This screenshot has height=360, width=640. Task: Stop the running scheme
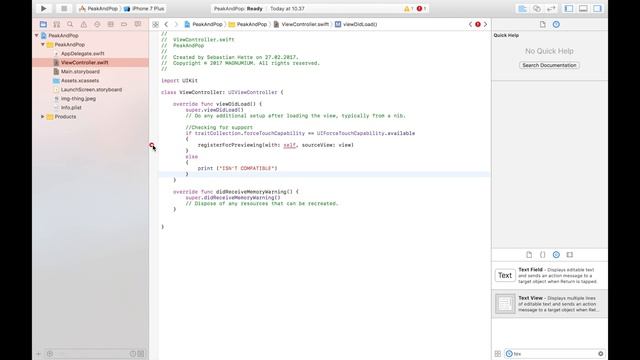tap(64, 9)
